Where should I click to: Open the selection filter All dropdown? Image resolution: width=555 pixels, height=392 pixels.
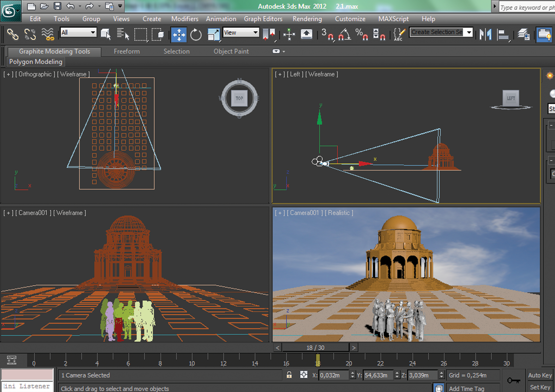pyautogui.click(x=78, y=32)
